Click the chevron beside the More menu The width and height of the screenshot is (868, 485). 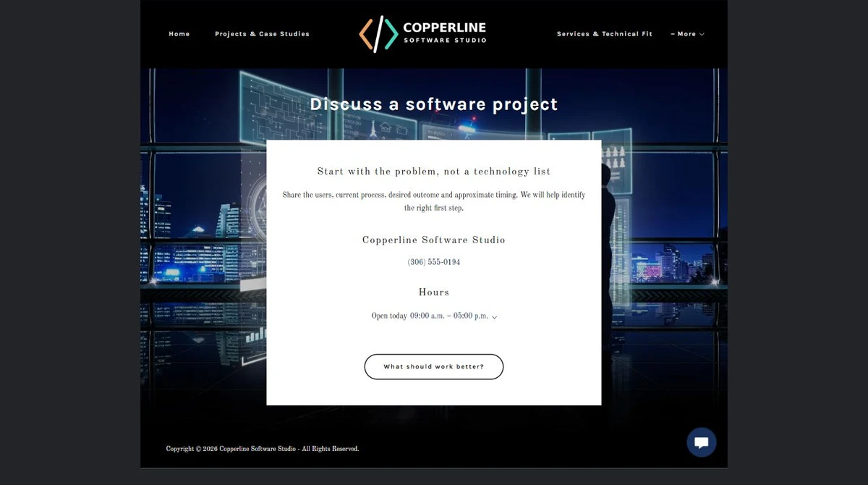tap(702, 34)
